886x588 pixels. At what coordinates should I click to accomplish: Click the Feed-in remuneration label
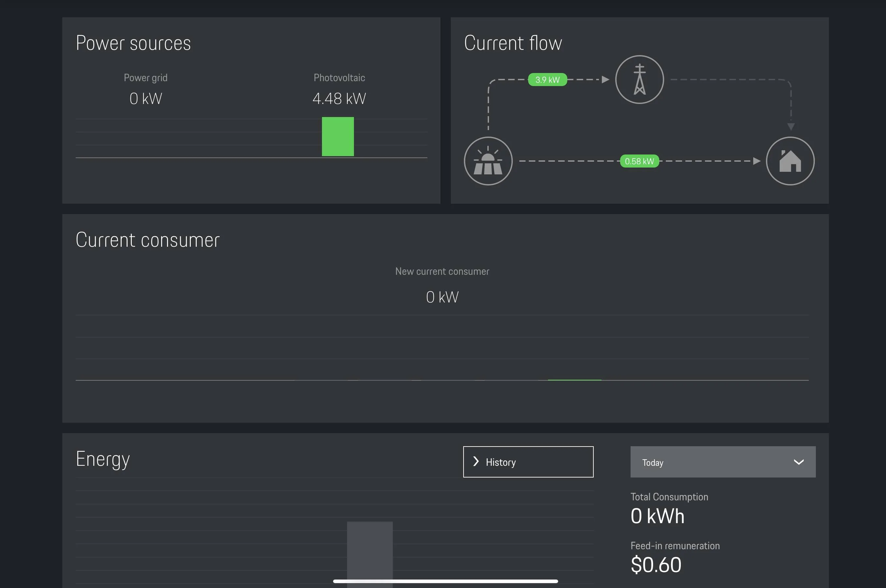click(675, 546)
